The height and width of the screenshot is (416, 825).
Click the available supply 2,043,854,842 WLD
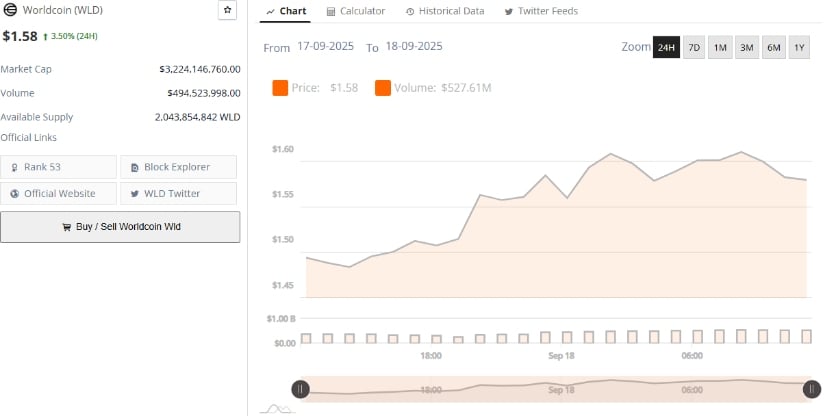click(x=197, y=117)
